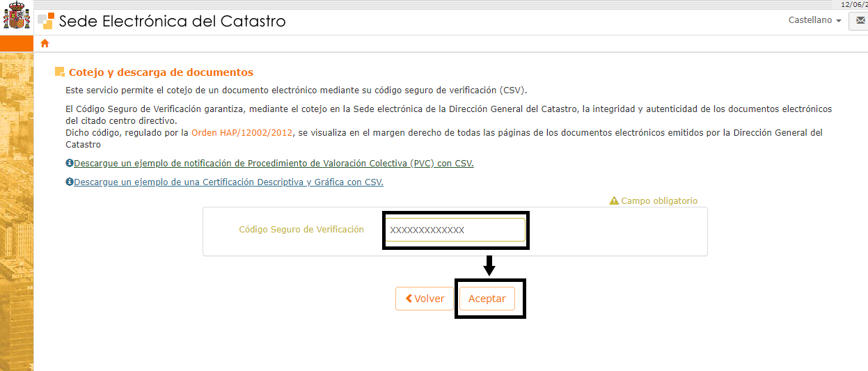
Task: Click the Spanish coat of arms logo
Action: [x=17, y=17]
